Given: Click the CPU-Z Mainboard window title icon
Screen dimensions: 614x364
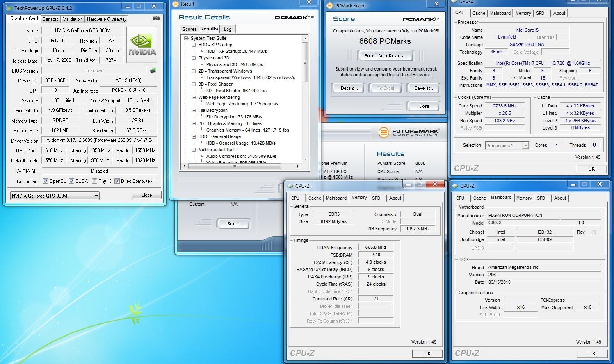Looking at the screenshot, I should tap(455, 186).
